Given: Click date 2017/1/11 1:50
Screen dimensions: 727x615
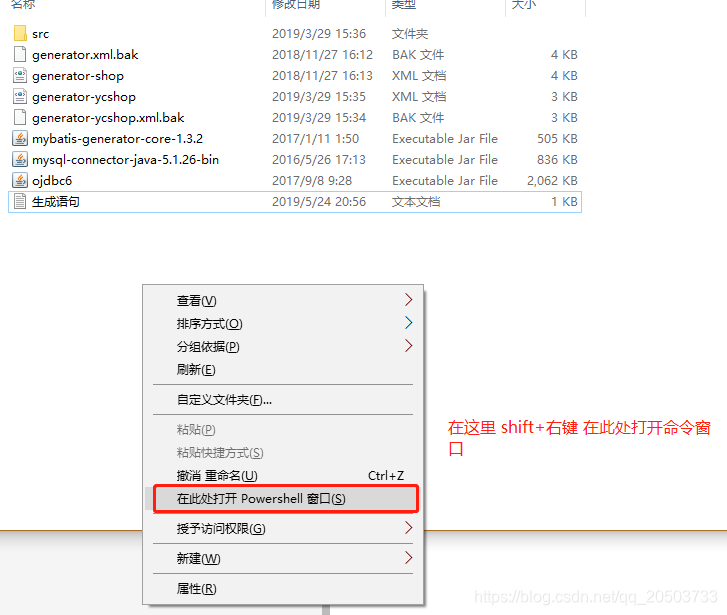Looking at the screenshot, I should (315, 139).
